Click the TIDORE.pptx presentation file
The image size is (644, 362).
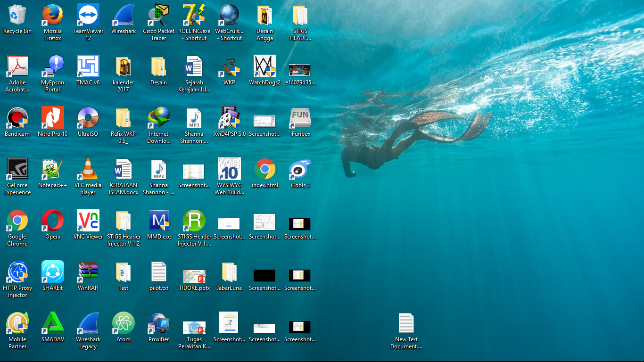(x=194, y=276)
